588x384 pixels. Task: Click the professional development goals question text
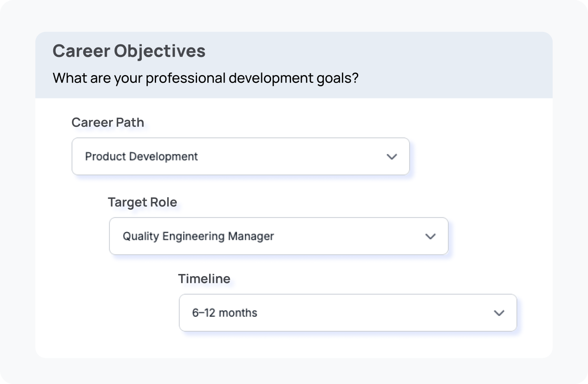pos(206,78)
